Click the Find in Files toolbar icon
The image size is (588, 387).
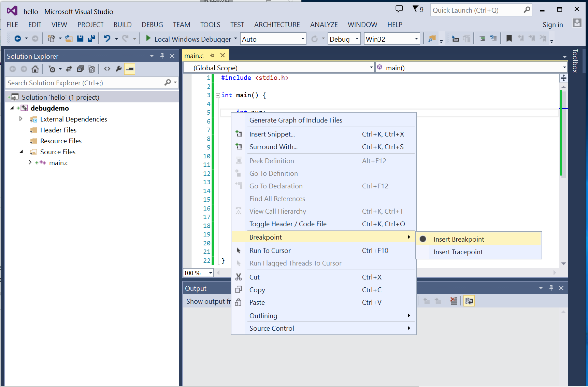point(432,39)
